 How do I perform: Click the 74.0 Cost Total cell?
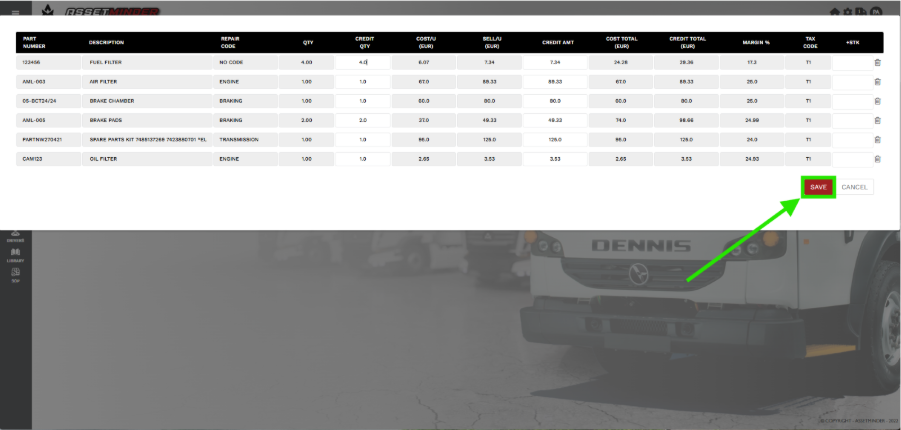click(x=621, y=120)
